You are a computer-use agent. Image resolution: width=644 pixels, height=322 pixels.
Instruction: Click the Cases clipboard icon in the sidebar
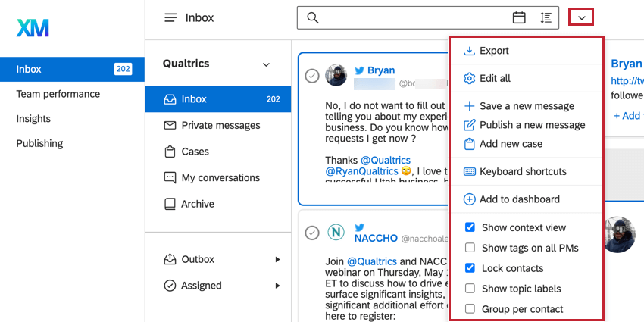pyautogui.click(x=170, y=152)
